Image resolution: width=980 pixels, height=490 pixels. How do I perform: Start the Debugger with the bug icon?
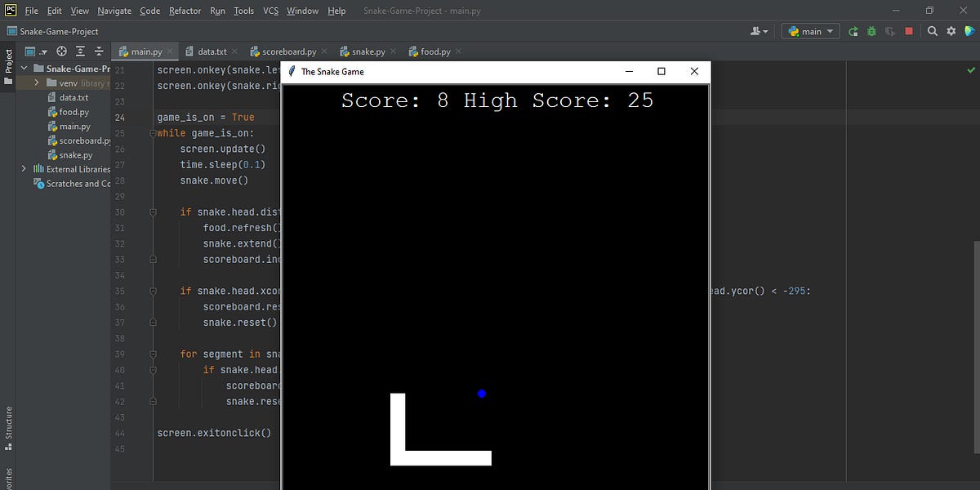click(871, 30)
